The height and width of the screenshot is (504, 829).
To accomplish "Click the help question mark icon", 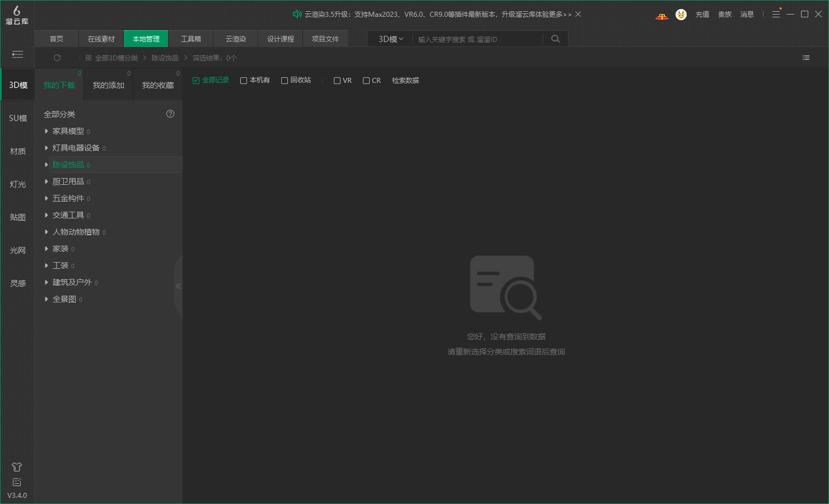I will (170, 114).
